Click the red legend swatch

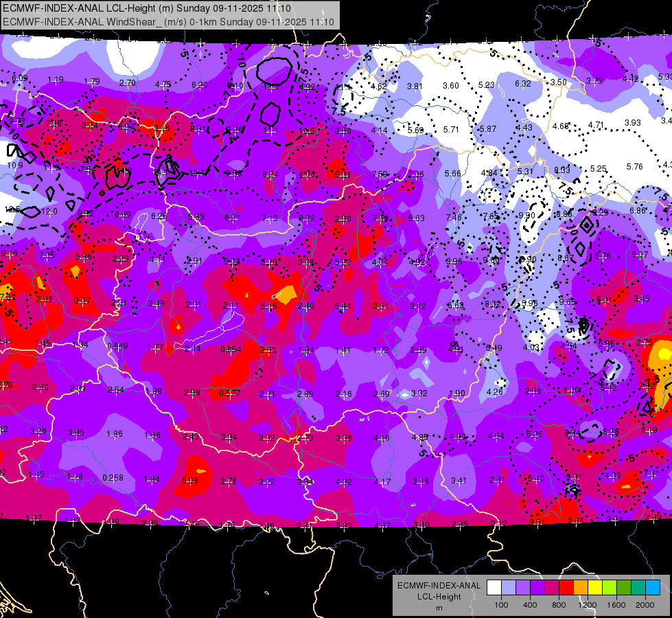(566, 588)
